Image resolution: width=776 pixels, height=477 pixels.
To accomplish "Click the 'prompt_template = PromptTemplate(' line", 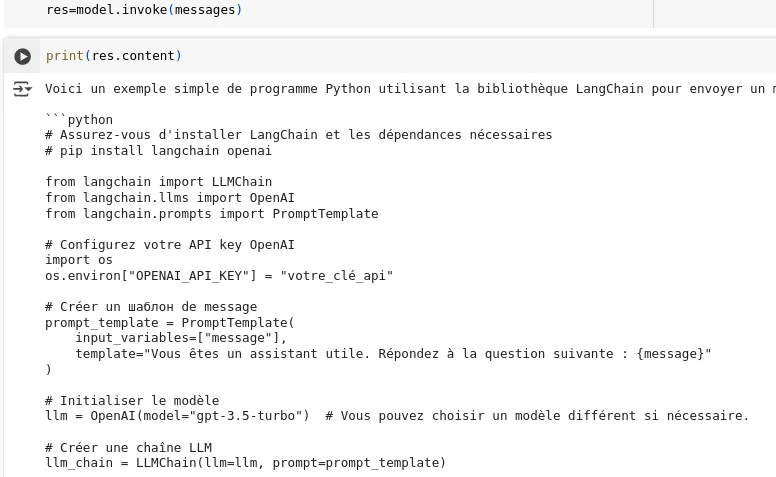I will click(170, 323).
